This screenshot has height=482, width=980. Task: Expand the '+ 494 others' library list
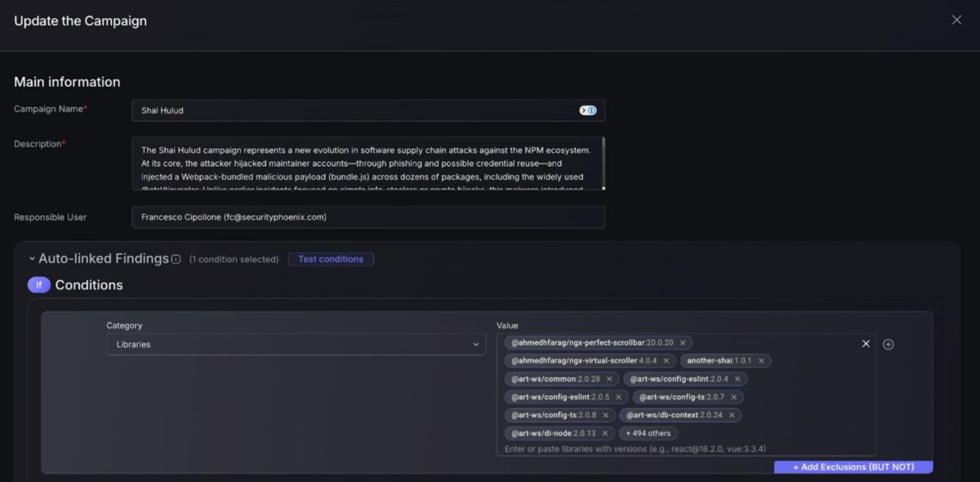(648, 433)
